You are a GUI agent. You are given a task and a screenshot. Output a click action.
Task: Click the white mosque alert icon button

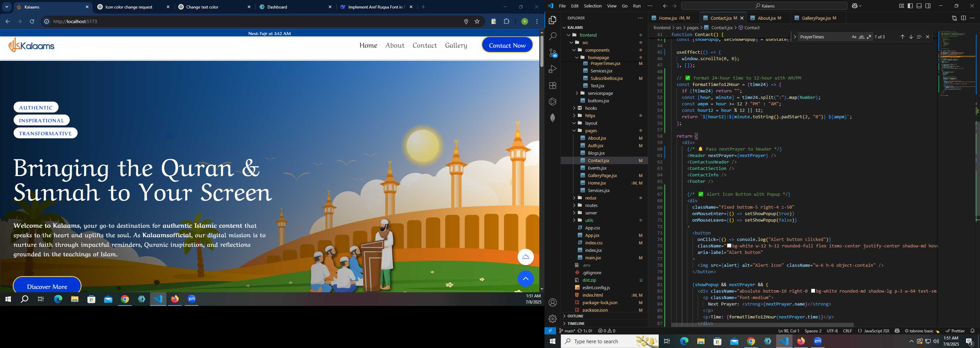[x=525, y=257]
